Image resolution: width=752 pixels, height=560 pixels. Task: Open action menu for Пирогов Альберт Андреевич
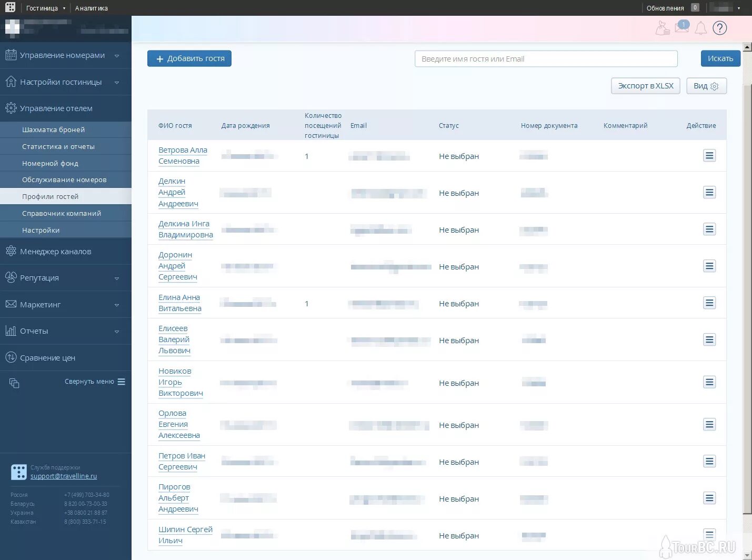point(709,498)
